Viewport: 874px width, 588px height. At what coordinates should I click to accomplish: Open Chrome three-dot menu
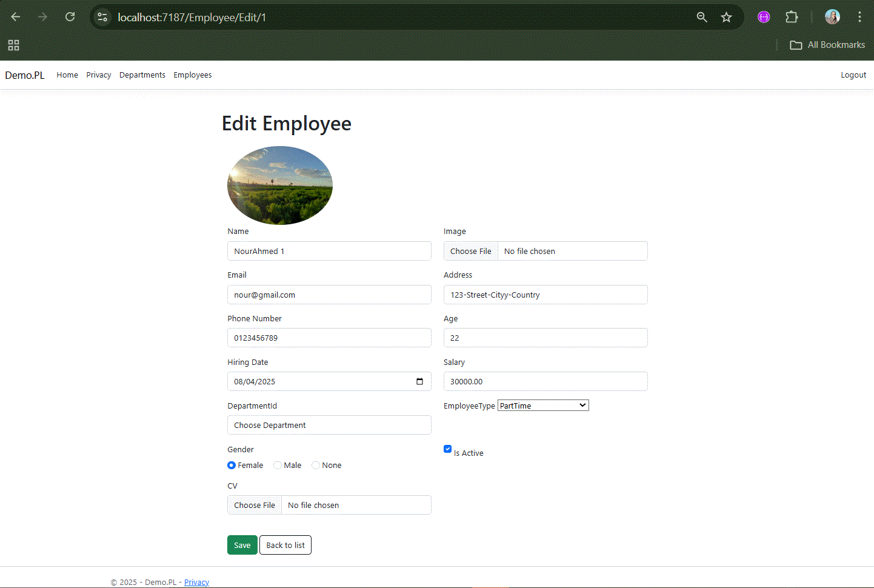[859, 17]
